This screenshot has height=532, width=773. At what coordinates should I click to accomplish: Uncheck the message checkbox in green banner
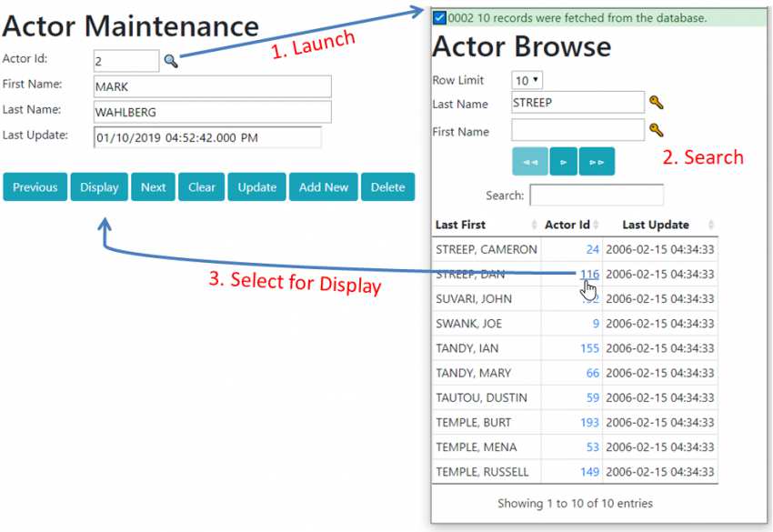click(x=440, y=17)
